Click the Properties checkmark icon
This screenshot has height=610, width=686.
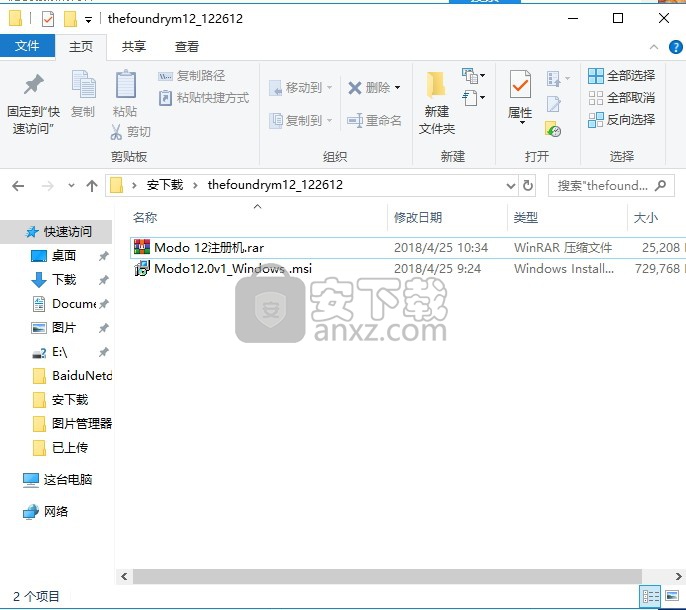click(x=520, y=84)
